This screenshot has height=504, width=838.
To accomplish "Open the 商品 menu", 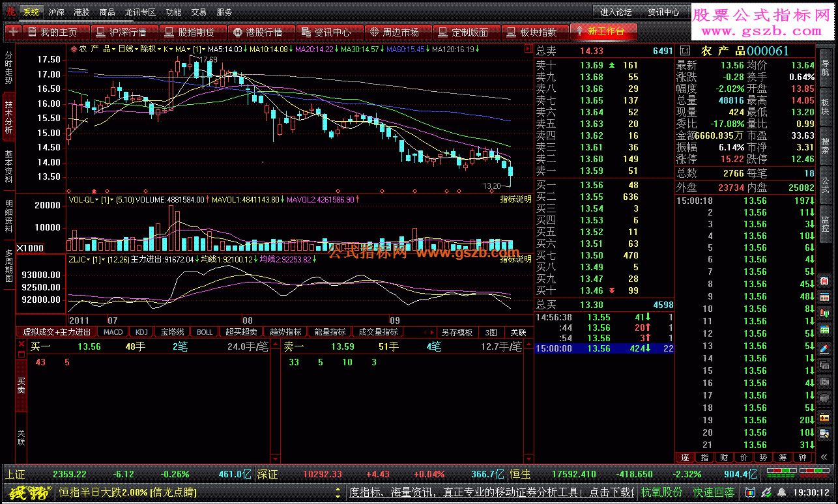I will tap(108, 12).
